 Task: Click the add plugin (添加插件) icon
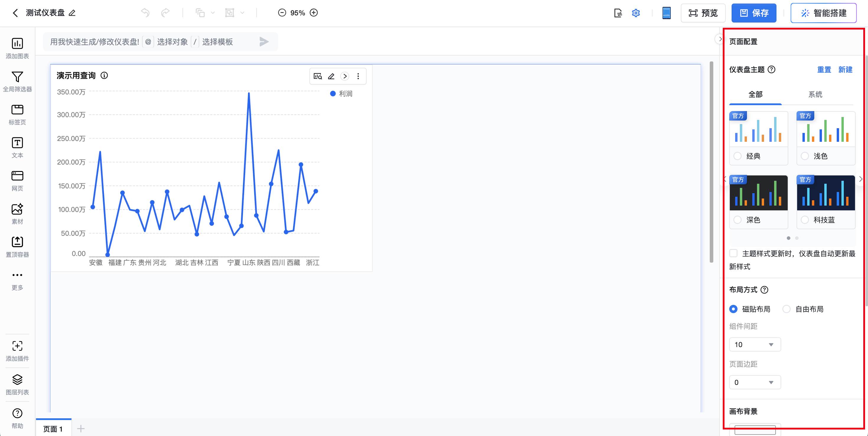(x=17, y=346)
